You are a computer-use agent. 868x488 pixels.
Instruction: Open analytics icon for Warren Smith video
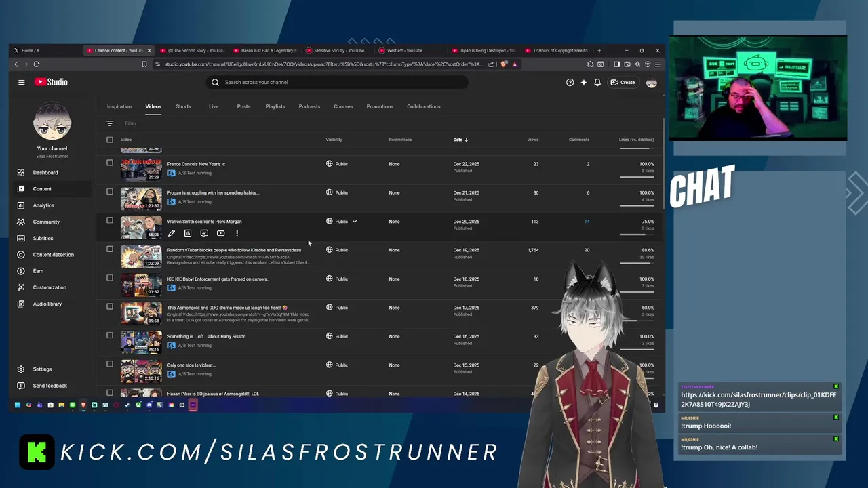coord(188,233)
